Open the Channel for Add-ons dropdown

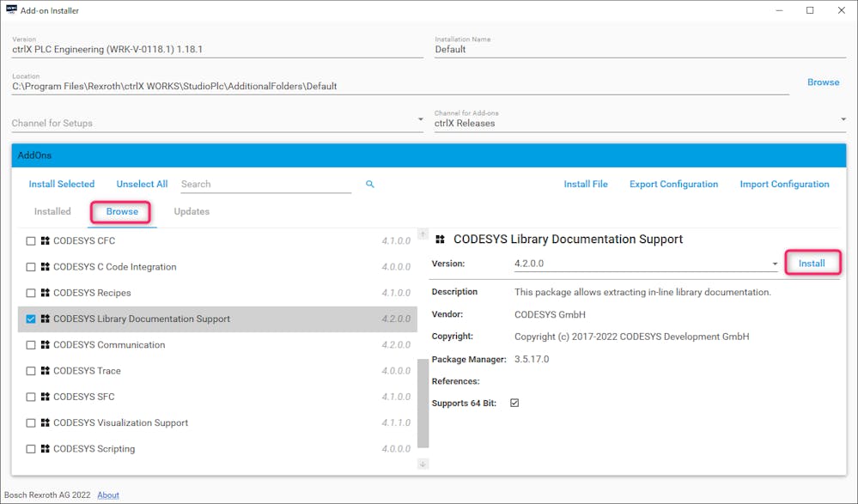(640, 123)
